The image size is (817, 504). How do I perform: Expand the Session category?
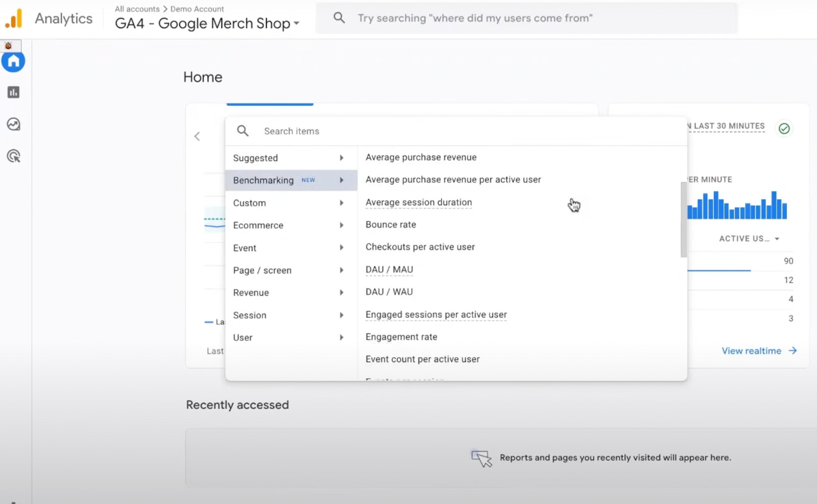click(x=291, y=315)
